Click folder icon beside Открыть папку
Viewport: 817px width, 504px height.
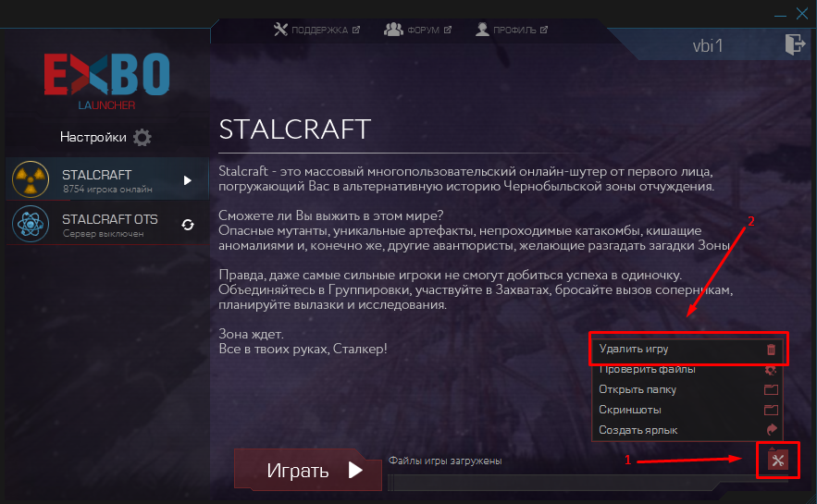coord(771,389)
